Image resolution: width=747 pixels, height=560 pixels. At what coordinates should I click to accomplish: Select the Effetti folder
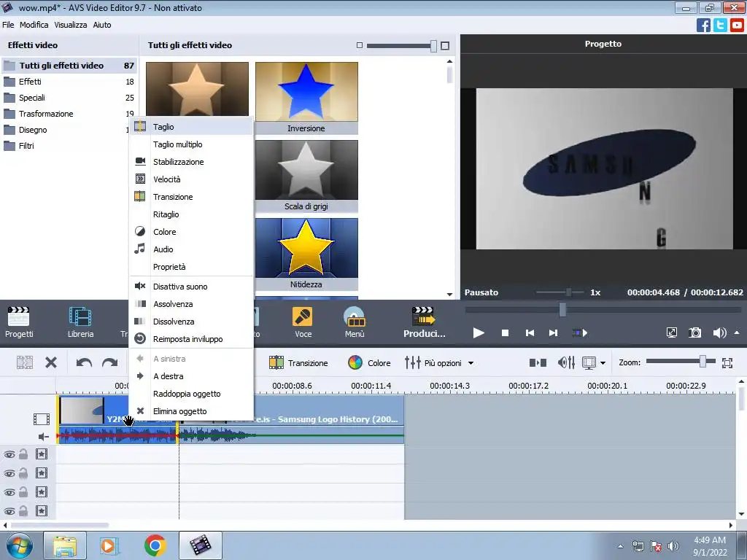(69, 82)
